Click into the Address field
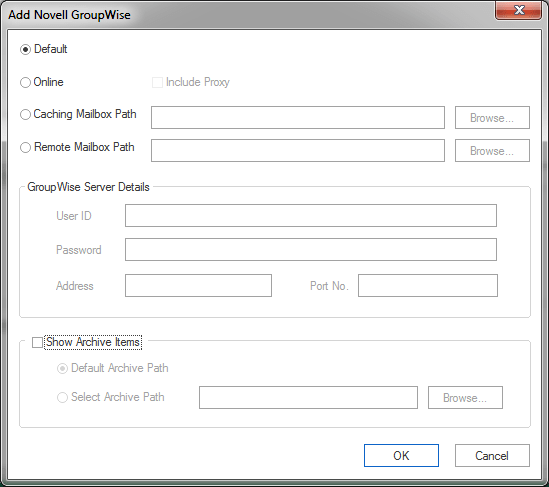549x487 pixels. pos(199,286)
